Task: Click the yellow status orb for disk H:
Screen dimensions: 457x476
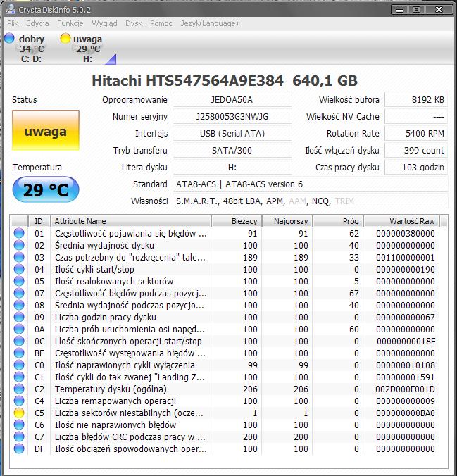Action: (x=65, y=38)
